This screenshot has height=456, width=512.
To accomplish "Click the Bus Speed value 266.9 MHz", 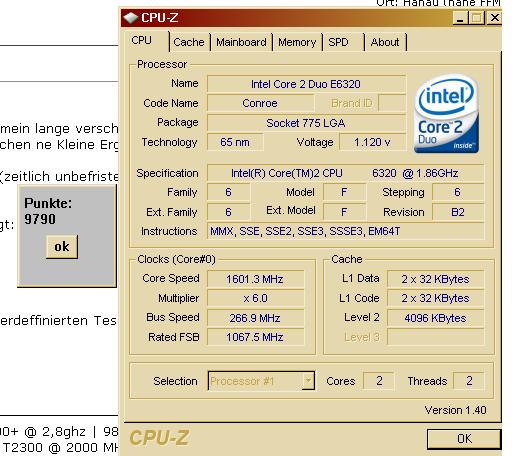I will [x=255, y=318].
